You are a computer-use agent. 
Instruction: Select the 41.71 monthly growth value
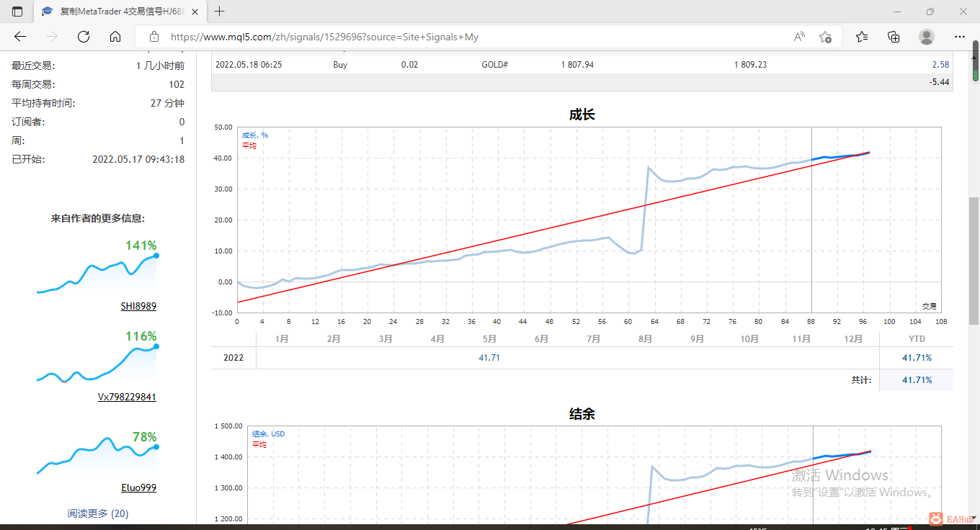[x=489, y=358]
